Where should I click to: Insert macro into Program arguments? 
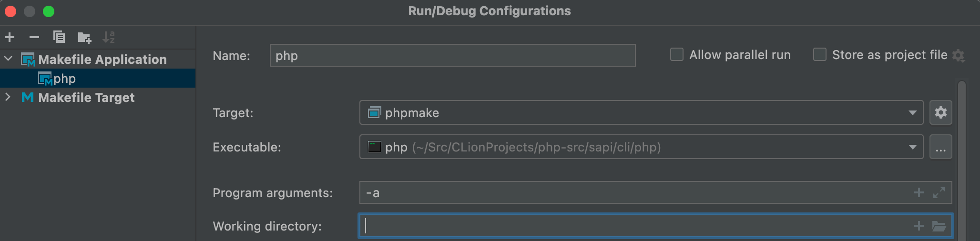point(919,192)
